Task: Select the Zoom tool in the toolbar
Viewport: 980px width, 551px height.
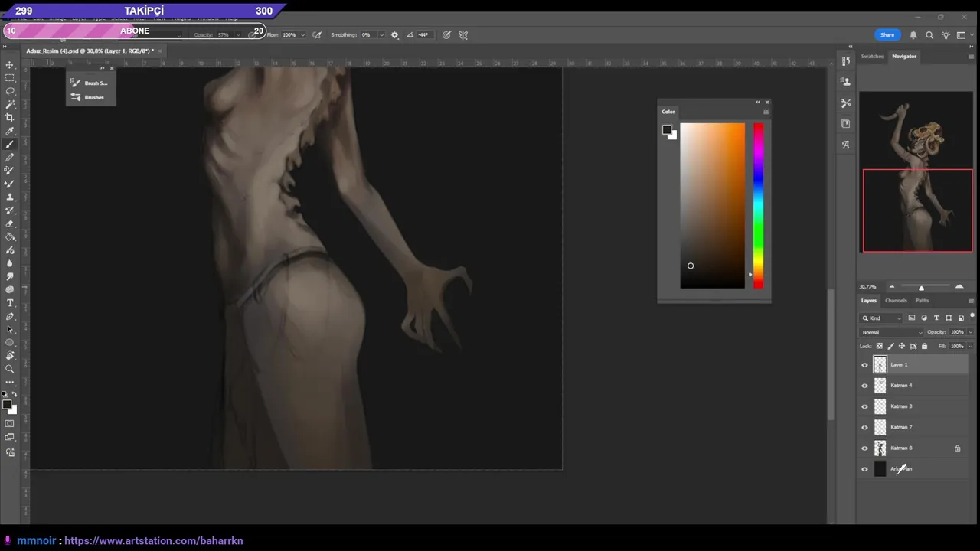Action: pos(10,369)
